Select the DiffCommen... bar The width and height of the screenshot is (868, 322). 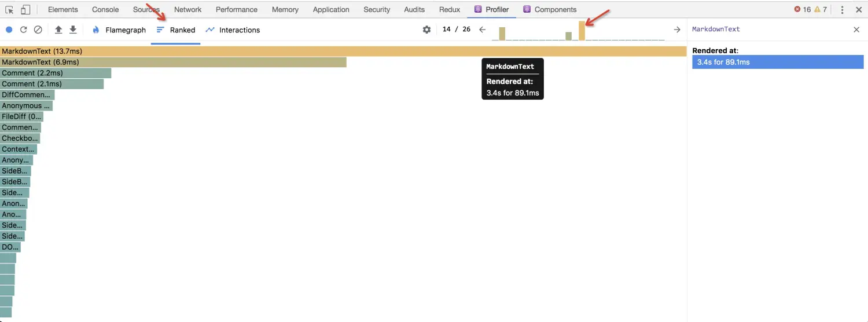[x=27, y=95]
